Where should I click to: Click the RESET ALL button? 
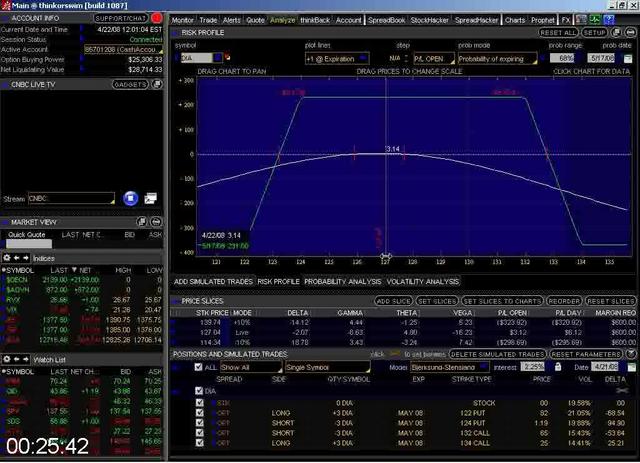558,32
